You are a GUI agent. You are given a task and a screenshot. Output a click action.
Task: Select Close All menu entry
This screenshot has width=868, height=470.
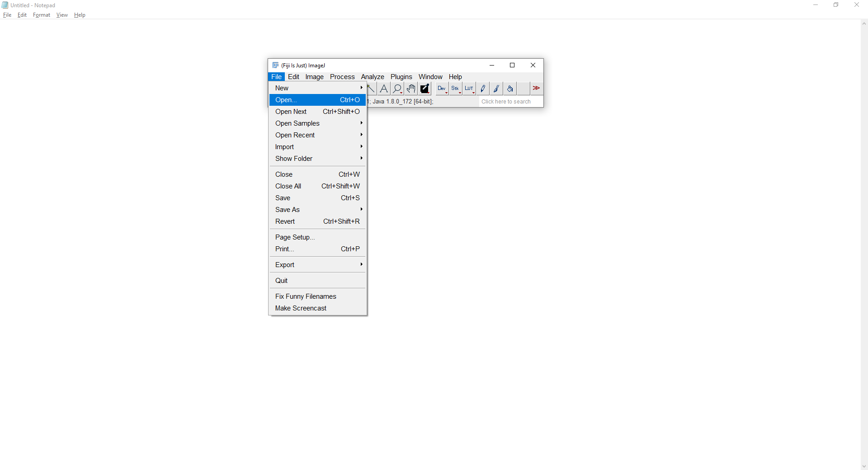coord(317,186)
